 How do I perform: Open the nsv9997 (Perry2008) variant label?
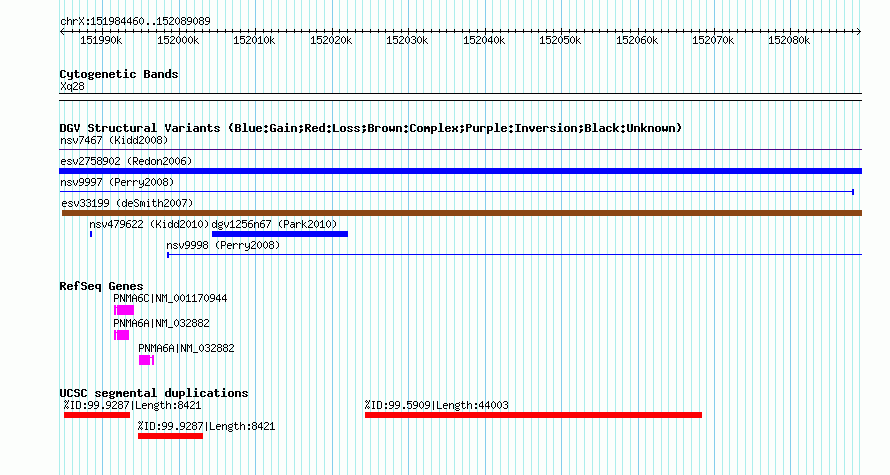[117, 182]
